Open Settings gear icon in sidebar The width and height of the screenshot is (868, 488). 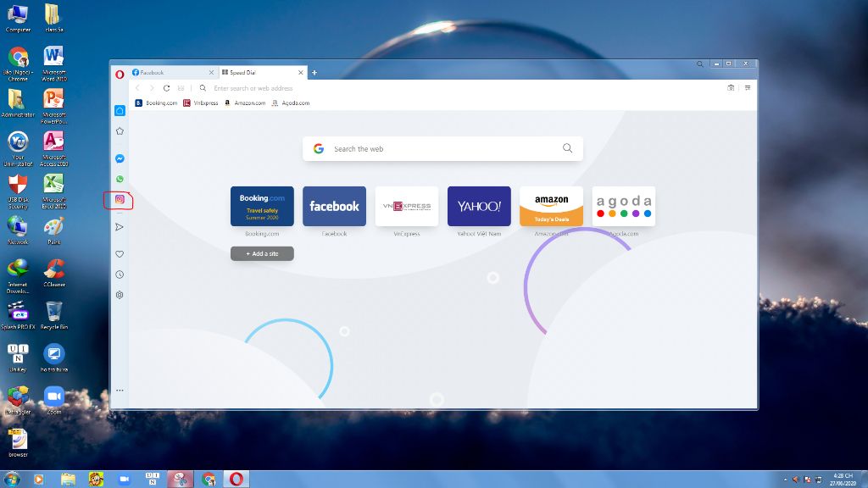(120, 295)
